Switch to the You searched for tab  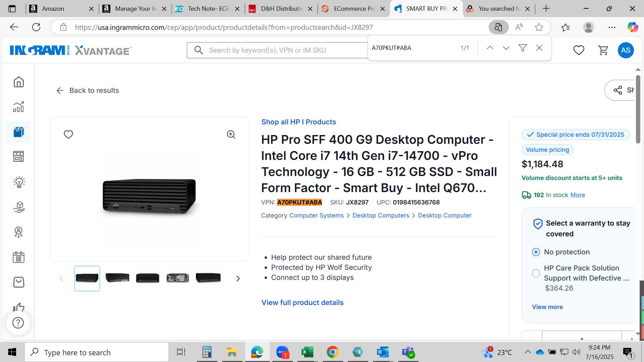coord(499,9)
